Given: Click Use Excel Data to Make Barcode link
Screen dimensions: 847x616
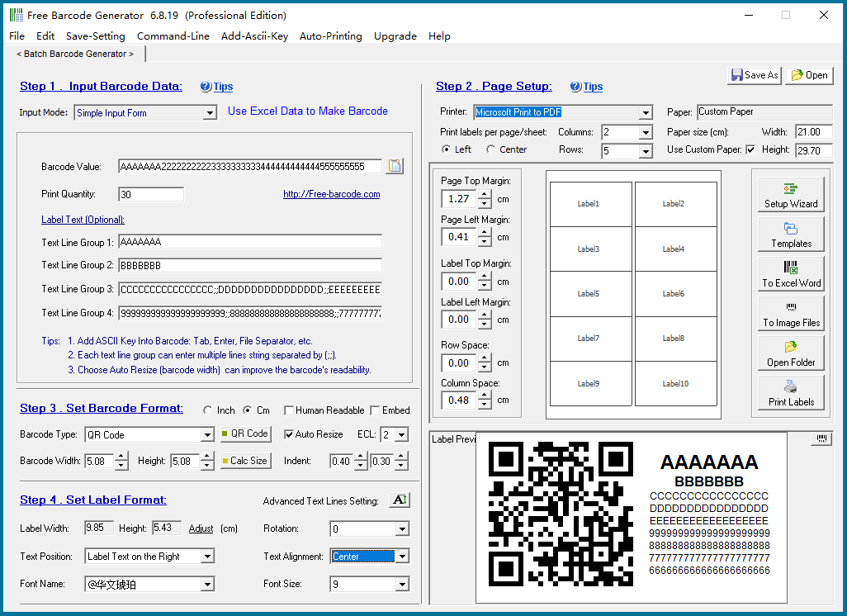Looking at the screenshot, I should pos(308,111).
